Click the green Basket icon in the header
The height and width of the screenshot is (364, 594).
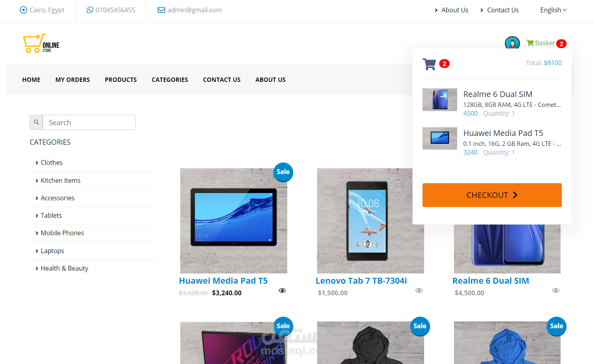point(530,43)
